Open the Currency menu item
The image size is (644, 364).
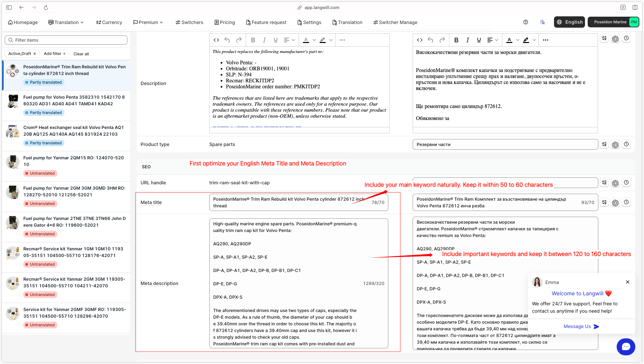click(x=109, y=22)
